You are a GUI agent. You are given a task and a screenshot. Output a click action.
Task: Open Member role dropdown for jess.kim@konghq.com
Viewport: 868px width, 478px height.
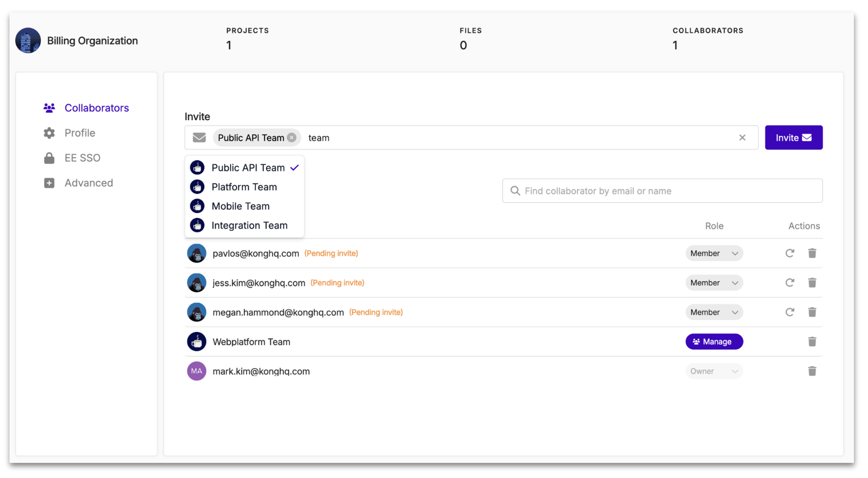click(x=714, y=283)
